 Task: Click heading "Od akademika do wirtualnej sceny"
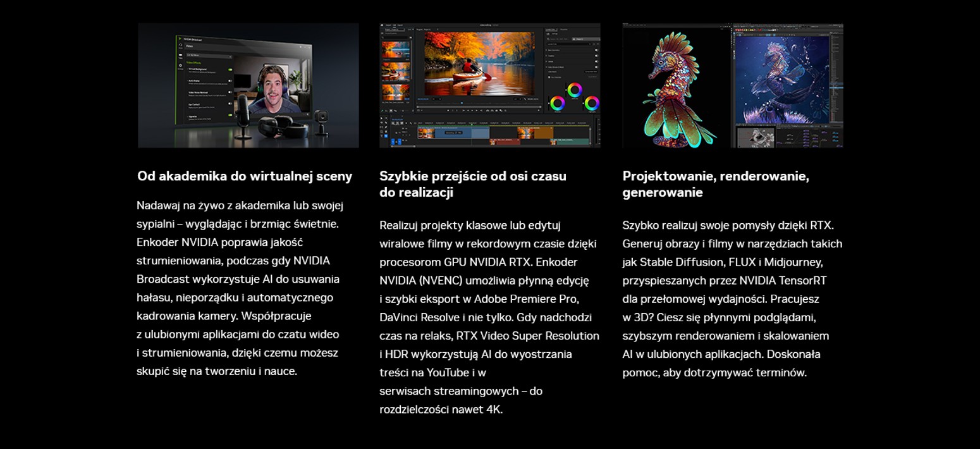coord(245,176)
